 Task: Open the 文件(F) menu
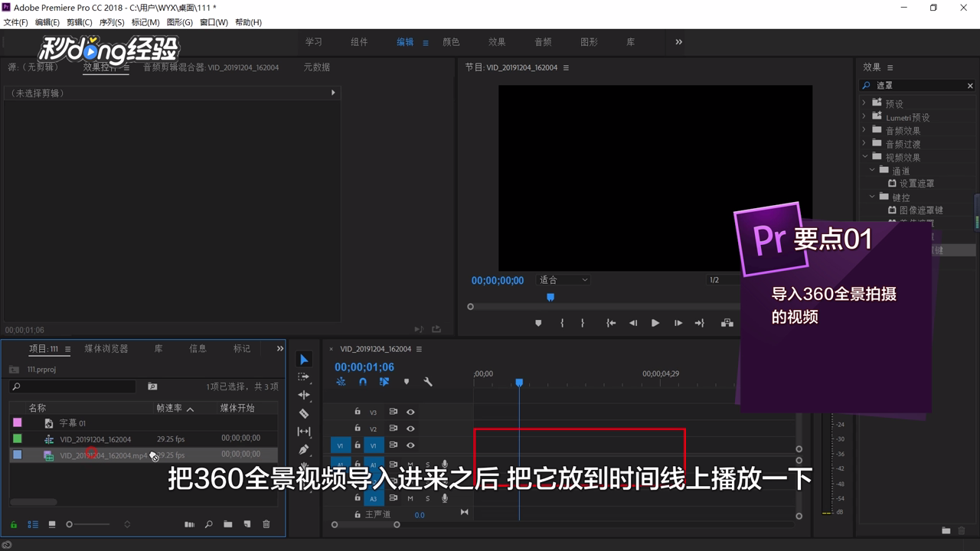(x=15, y=22)
